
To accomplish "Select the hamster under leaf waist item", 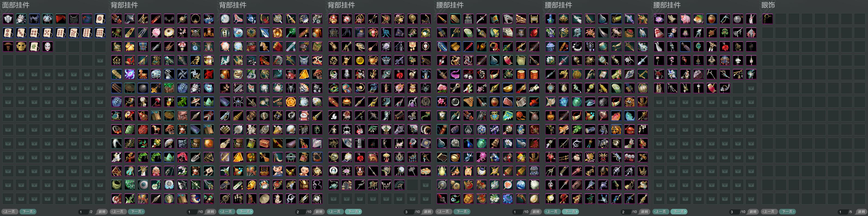I will [699, 19].
